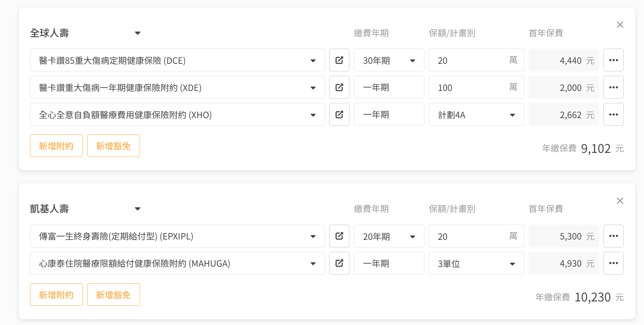644x325 pixels.
Task: Open more options for DCE policy row
Action: (613, 60)
